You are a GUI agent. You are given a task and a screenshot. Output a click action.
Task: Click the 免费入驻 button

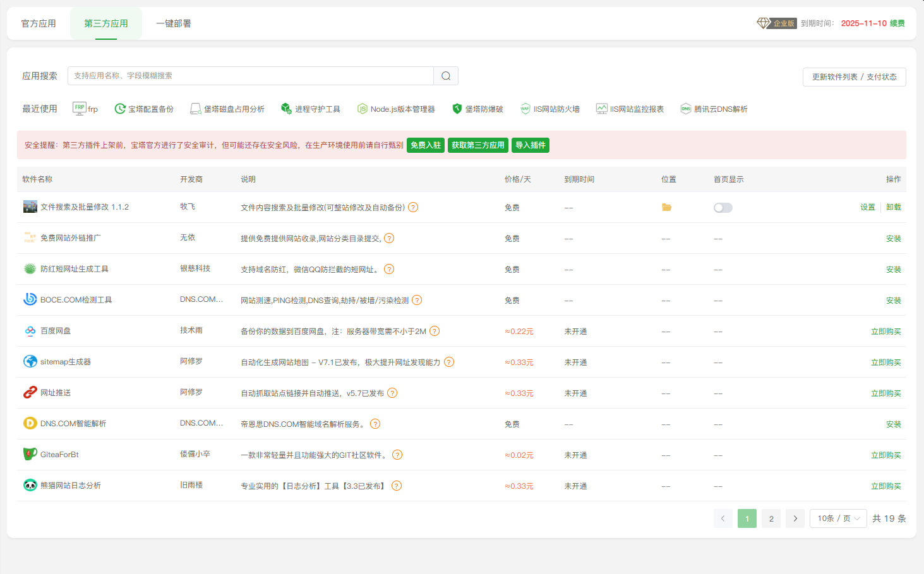click(x=426, y=145)
